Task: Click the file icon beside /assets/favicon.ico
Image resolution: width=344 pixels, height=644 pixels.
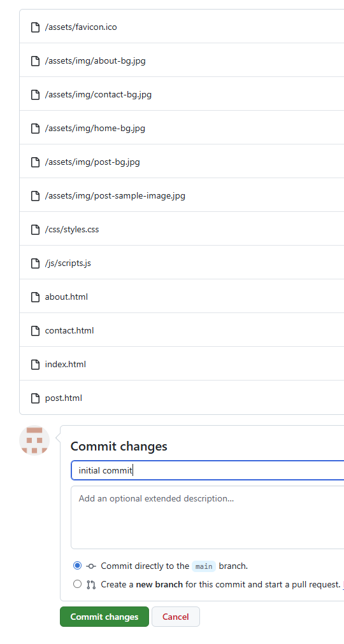Action: (x=36, y=27)
